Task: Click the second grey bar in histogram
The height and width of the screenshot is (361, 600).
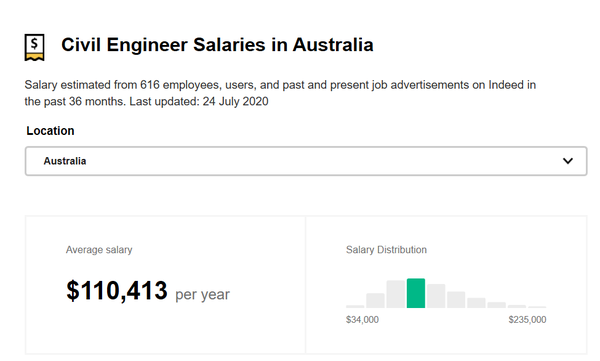Action: pyautogui.click(x=375, y=301)
